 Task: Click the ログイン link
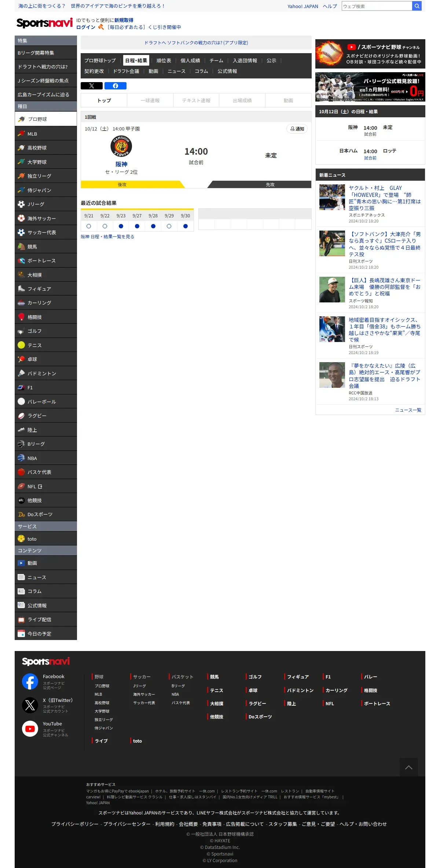click(x=86, y=27)
